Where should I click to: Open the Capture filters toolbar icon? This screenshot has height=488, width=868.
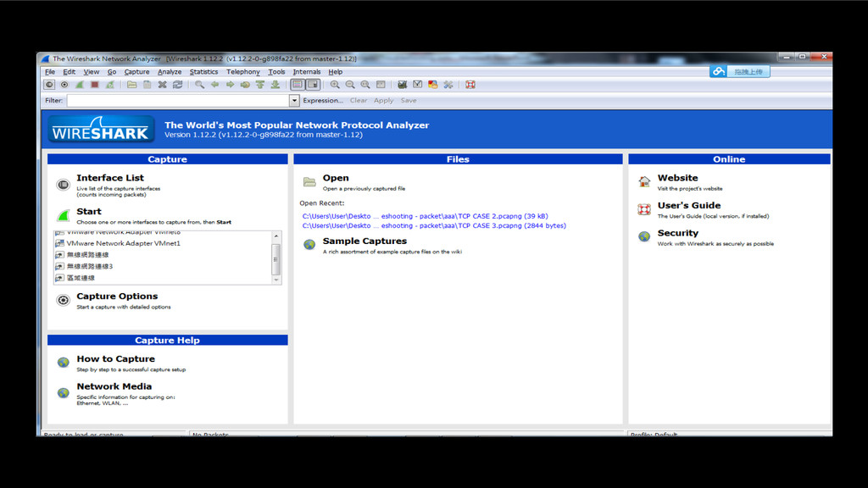(x=403, y=85)
